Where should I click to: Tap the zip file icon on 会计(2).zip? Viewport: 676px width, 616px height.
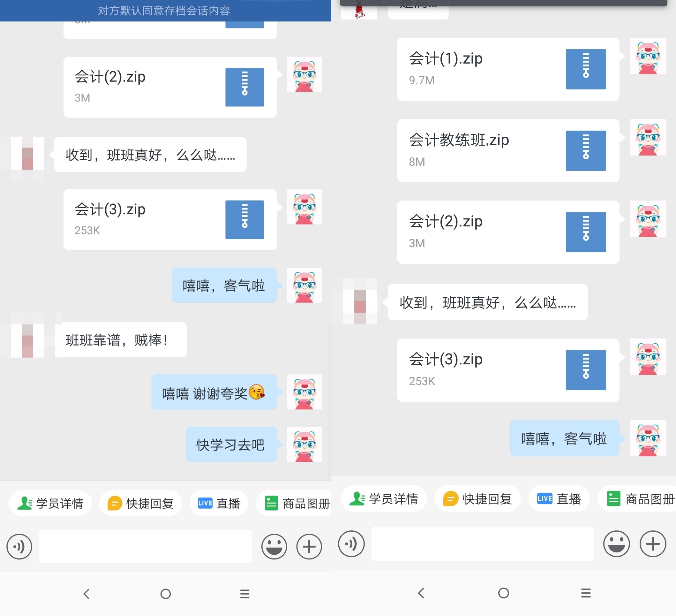click(244, 87)
